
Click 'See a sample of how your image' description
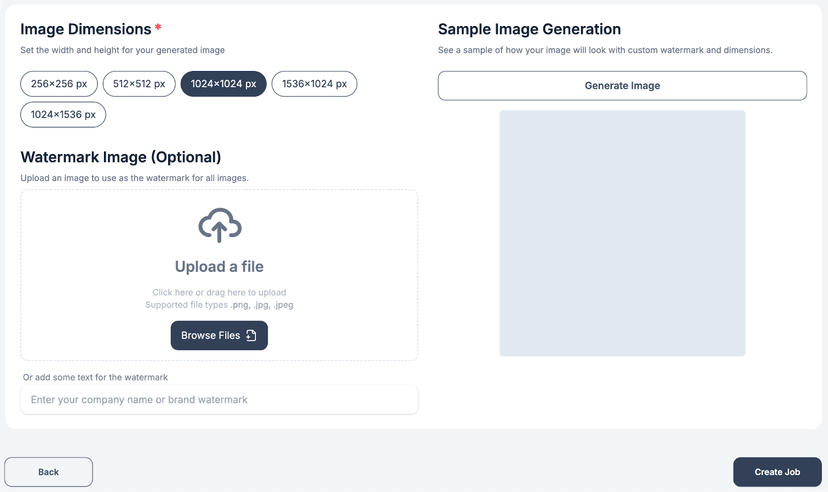pos(605,50)
